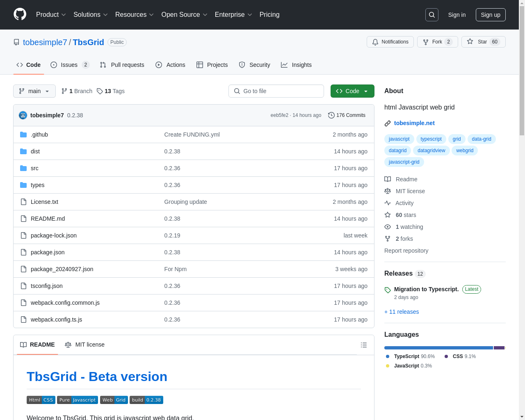Click the + 11 releases link
Screen dimensions: 525x420
[402, 312]
